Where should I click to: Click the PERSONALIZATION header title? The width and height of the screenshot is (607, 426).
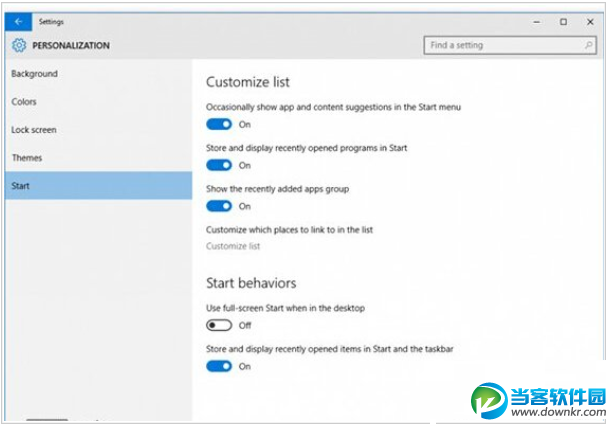tap(71, 45)
